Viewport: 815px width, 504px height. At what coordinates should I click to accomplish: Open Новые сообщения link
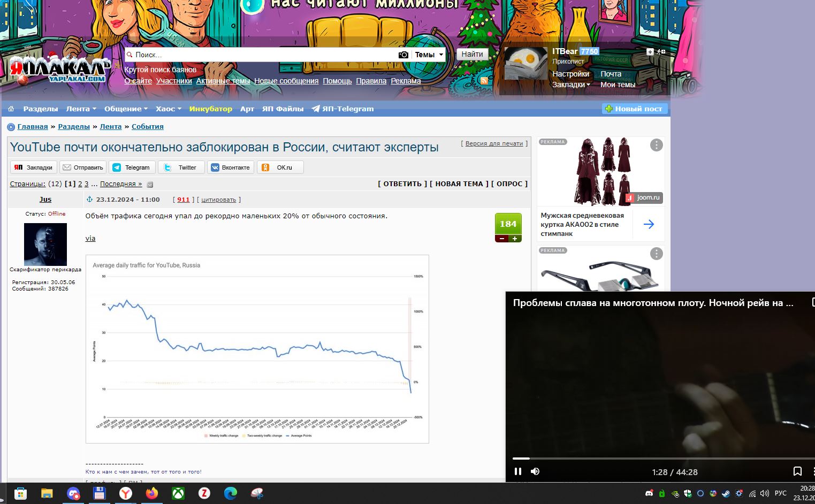(x=286, y=81)
